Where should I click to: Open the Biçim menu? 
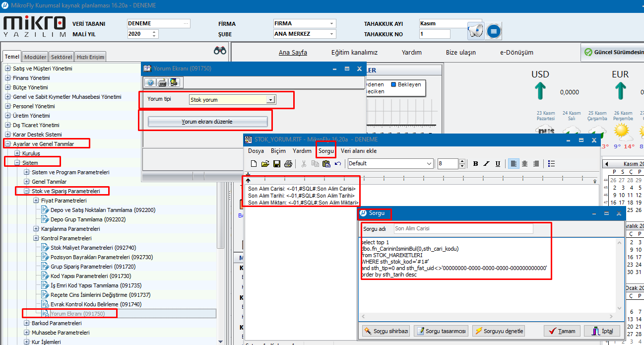click(278, 151)
